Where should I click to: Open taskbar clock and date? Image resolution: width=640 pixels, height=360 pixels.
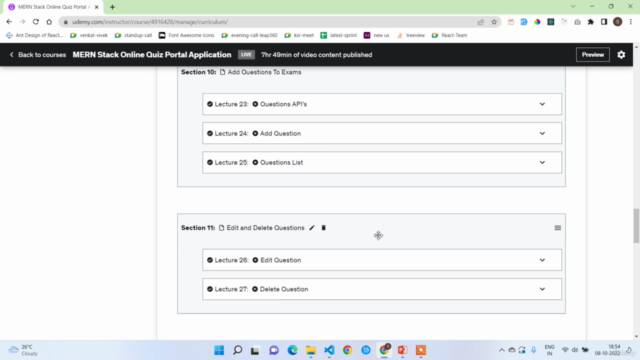608,350
